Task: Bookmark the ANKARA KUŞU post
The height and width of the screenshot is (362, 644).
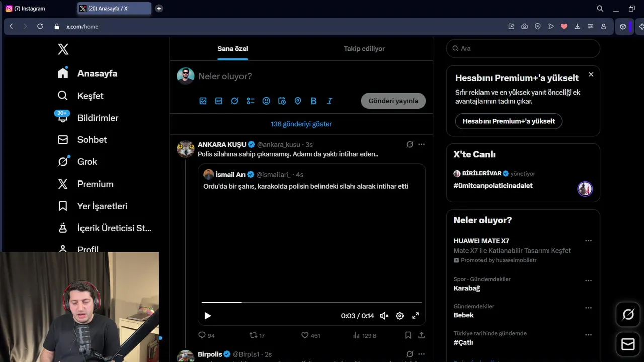Action: tap(408, 335)
